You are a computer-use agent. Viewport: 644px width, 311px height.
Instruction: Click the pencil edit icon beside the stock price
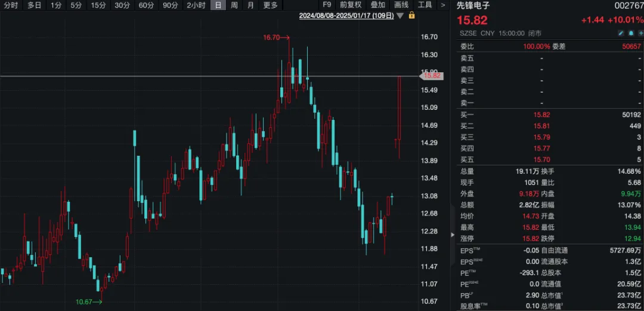[x=622, y=33]
